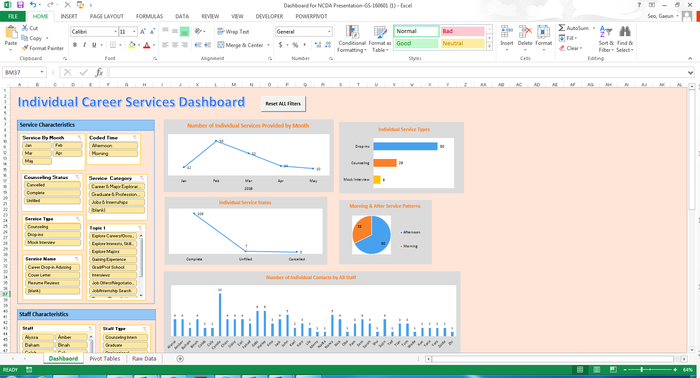Viewport: 700px width, 378px height.
Task: Select the Jobs & Internships category button
Action: coord(117,202)
